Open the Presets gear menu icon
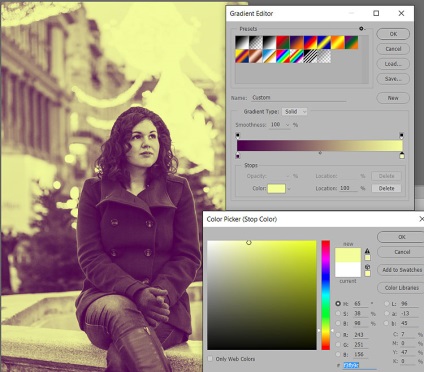 coord(361,29)
